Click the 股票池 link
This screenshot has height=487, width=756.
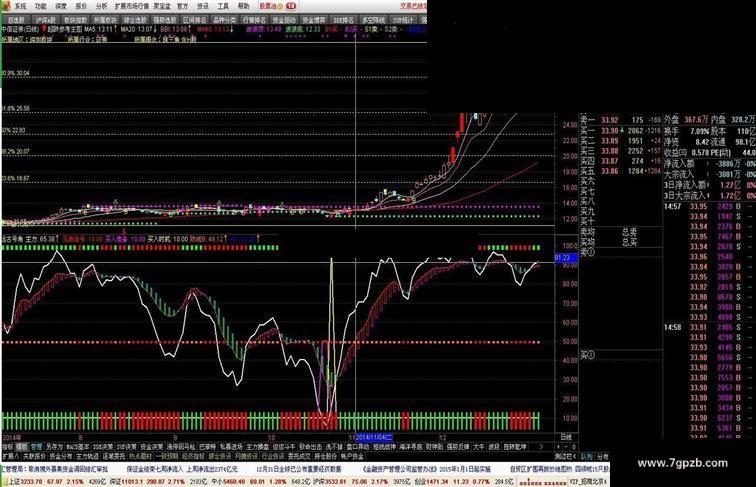(x=269, y=6)
